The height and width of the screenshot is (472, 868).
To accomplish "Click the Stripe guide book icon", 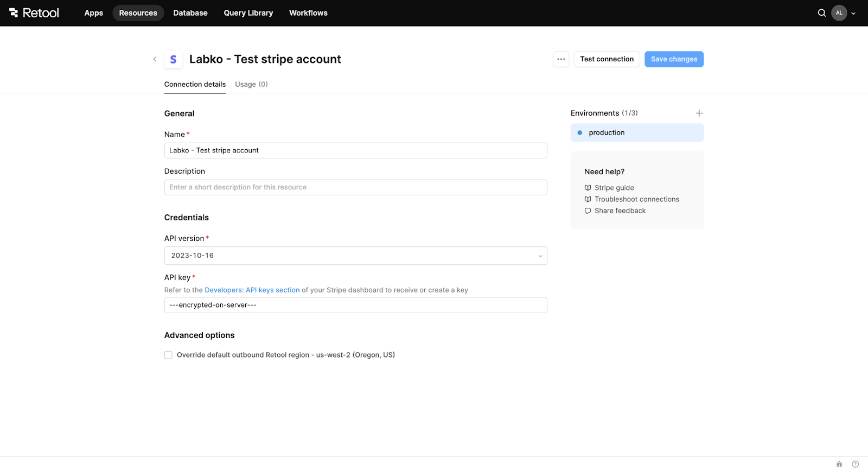I will 588,188.
